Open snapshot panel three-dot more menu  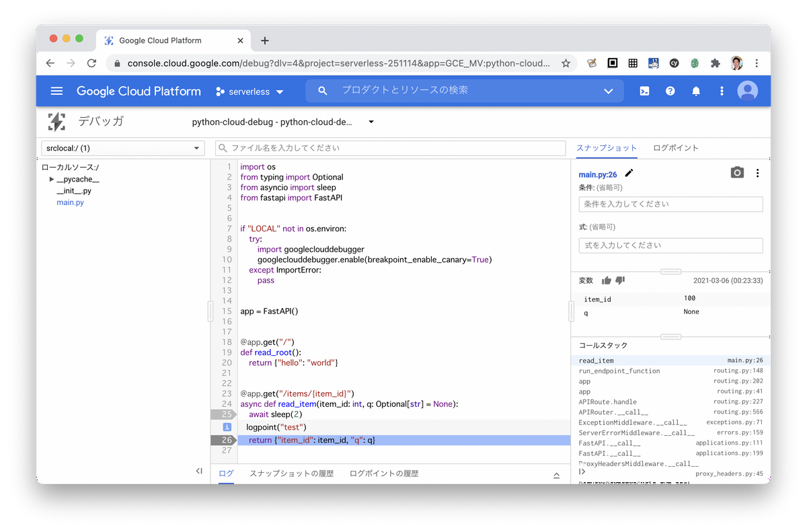757,173
